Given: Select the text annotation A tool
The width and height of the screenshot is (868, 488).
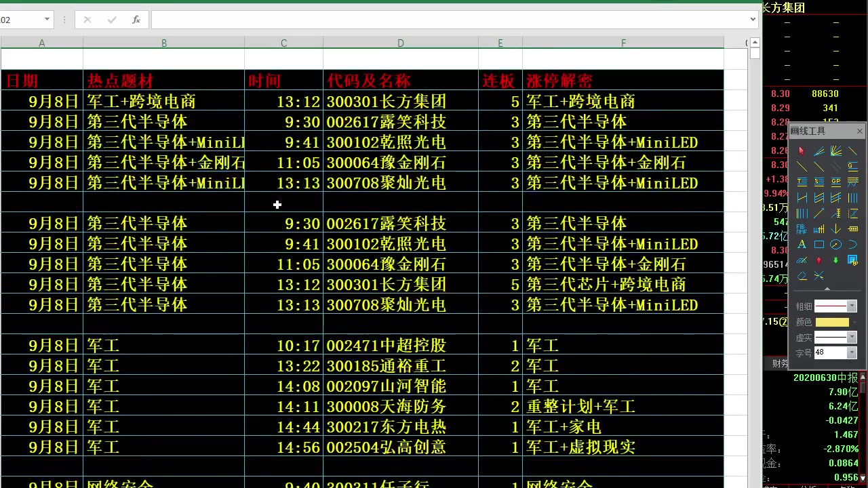Looking at the screenshot, I should (x=802, y=244).
